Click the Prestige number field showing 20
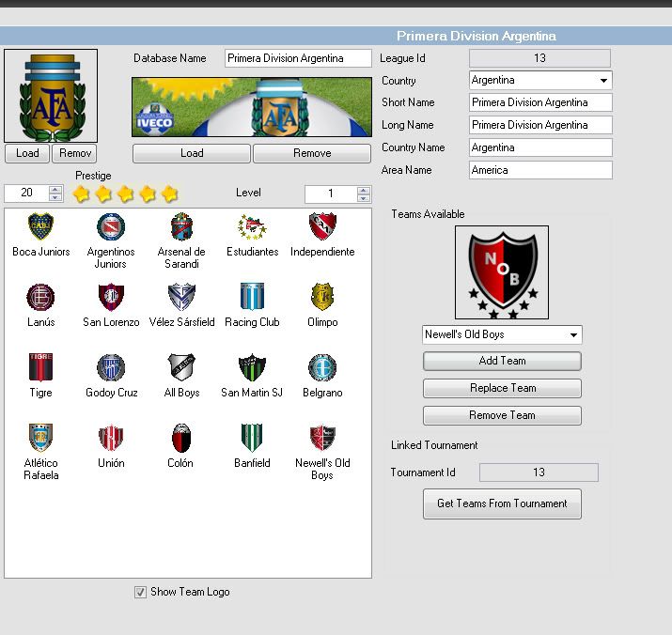This screenshot has height=635, width=672. point(26,194)
